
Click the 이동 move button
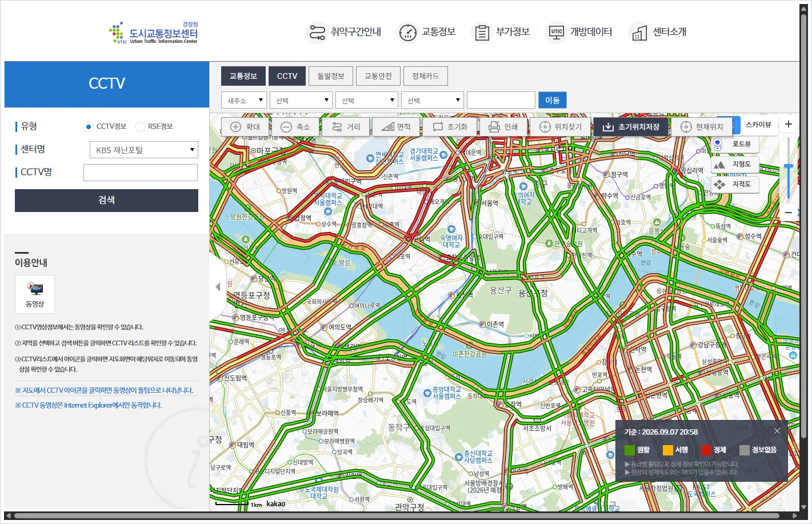pyautogui.click(x=553, y=100)
